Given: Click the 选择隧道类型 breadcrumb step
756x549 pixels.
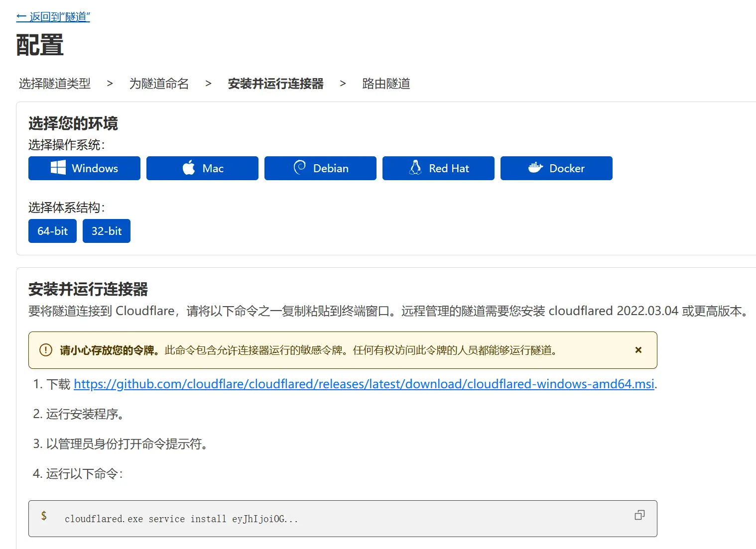Looking at the screenshot, I should (55, 84).
